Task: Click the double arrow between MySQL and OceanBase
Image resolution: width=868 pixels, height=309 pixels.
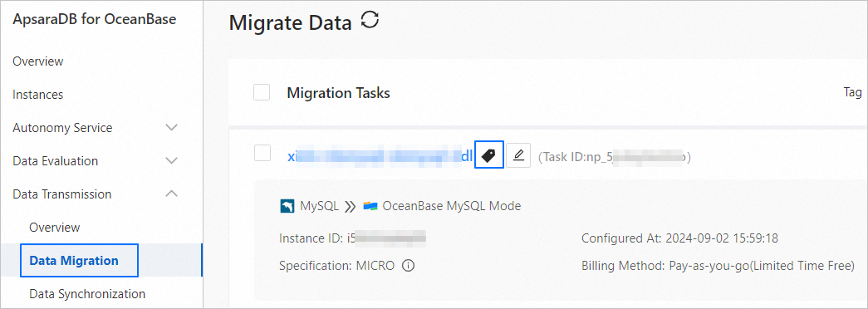Action: (x=350, y=207)
